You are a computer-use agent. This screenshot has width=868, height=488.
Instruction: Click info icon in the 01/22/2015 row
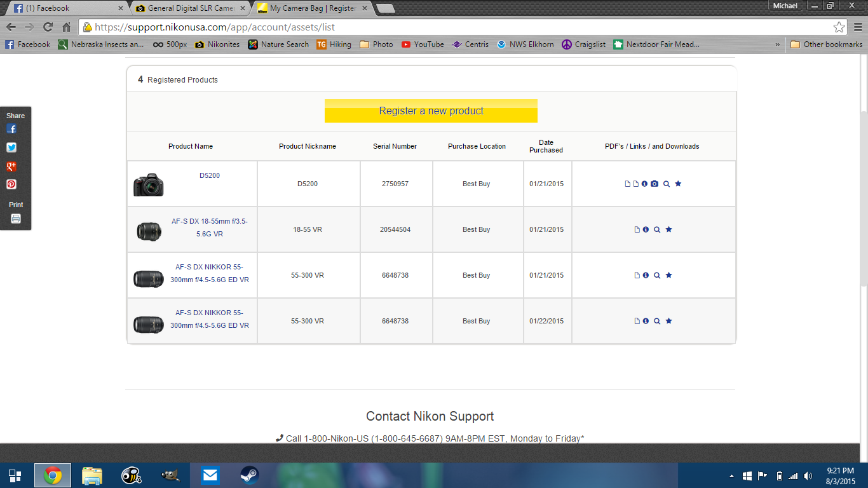click(x=646, y=321)
